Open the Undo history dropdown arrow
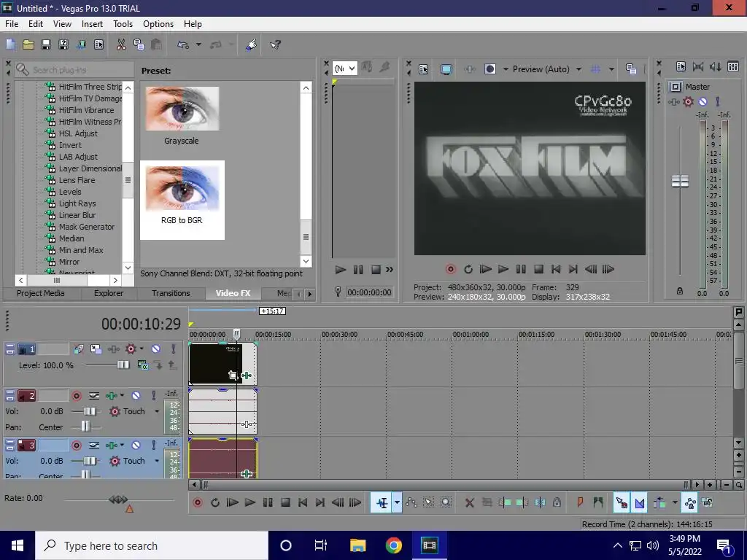The height and width of the screenshot is (560, 747). (198, 44)
